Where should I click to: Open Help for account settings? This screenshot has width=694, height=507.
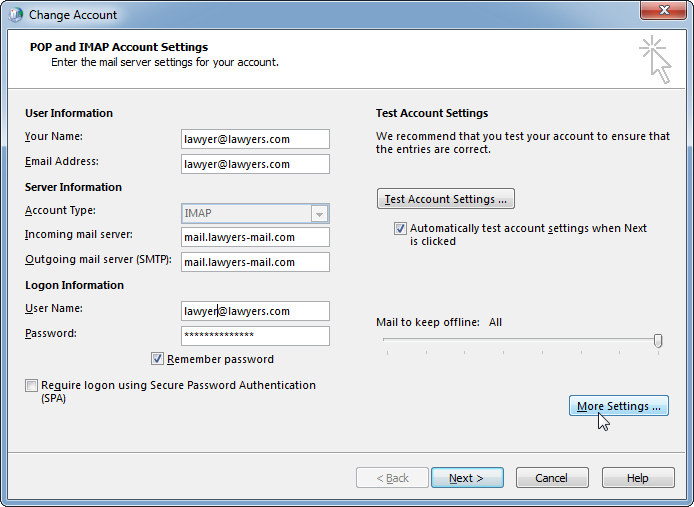coord(637,478)
